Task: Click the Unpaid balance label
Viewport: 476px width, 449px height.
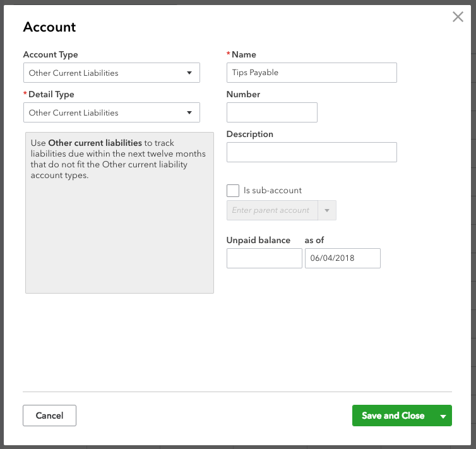Action: [258, 240]
